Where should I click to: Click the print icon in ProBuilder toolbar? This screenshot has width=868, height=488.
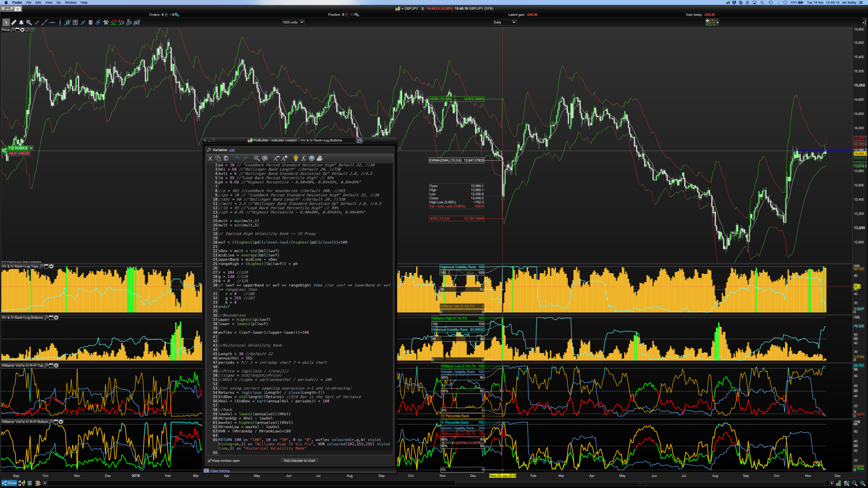point(319,158)
